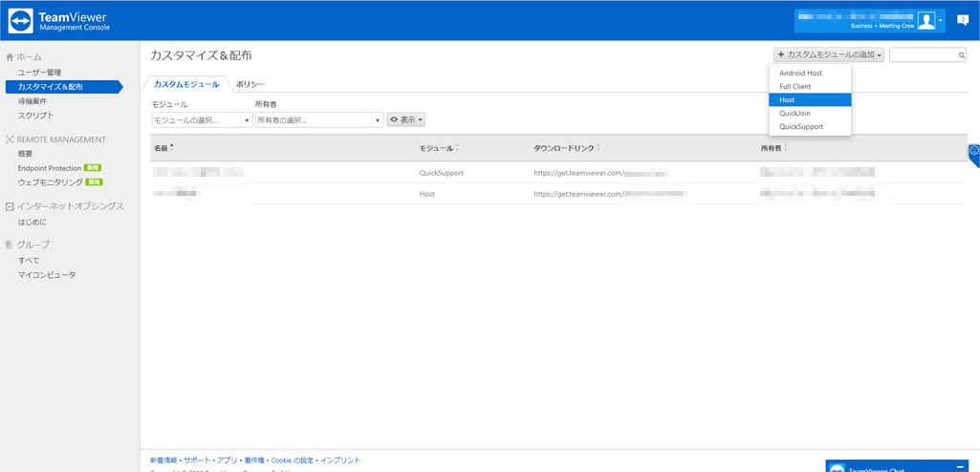980x472 pixels.
Task: Open the account profile dropdown arrow
Action: (940, 21)
